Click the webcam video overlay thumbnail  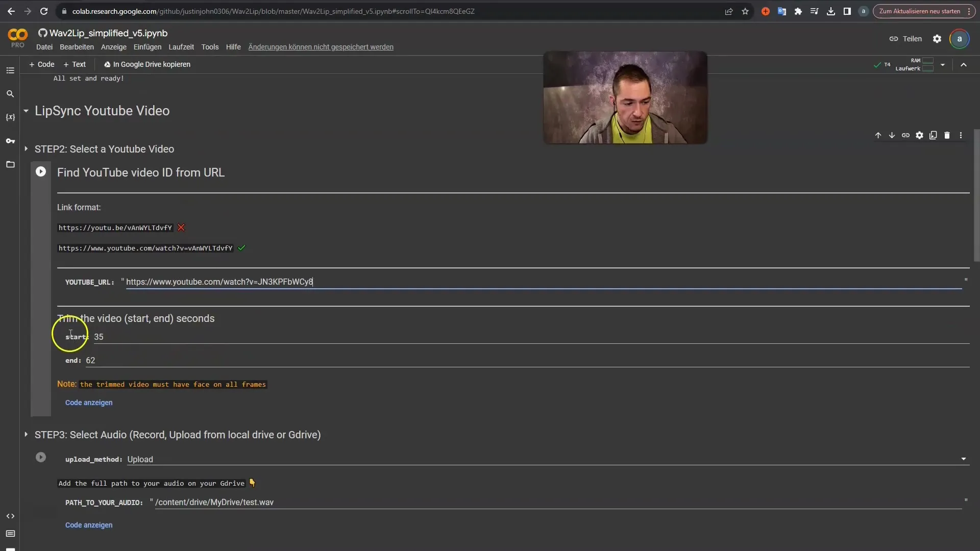[625, 97]
